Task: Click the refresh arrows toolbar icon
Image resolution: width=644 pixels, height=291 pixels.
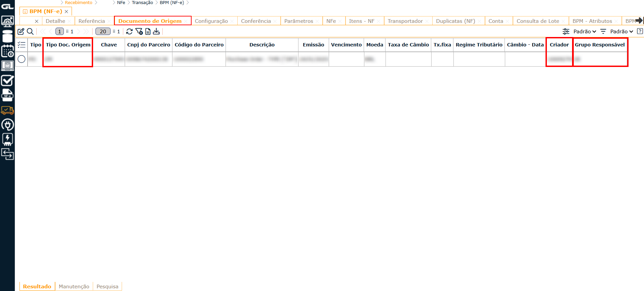Action: pyautogui.click(x=129, y=31)
